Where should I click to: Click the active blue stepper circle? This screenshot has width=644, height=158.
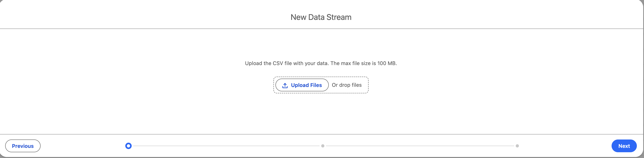[128, 146]
